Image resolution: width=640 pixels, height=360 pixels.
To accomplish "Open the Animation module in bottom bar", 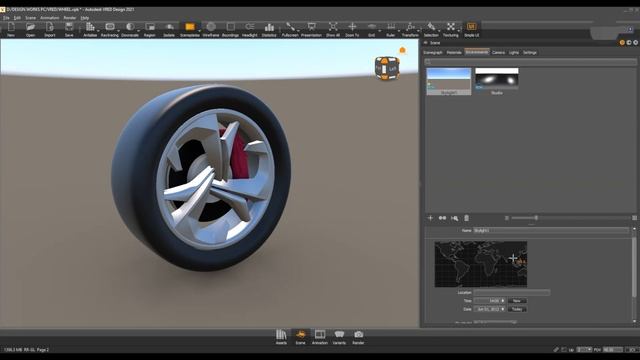I will pyautogui.click(x=320, y=338).
